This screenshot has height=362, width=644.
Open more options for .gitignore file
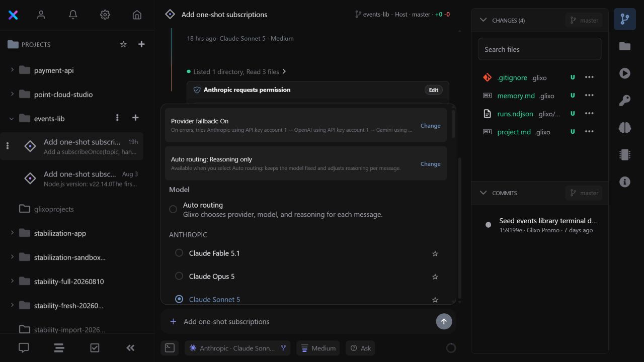589,77
